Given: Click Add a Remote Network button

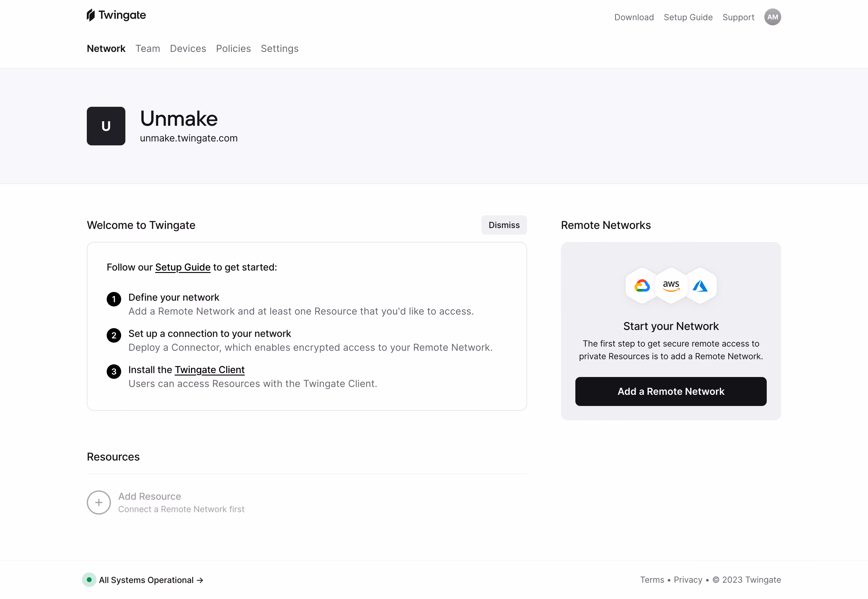Looking at the screenshot, I should click(x=671, y=391).
